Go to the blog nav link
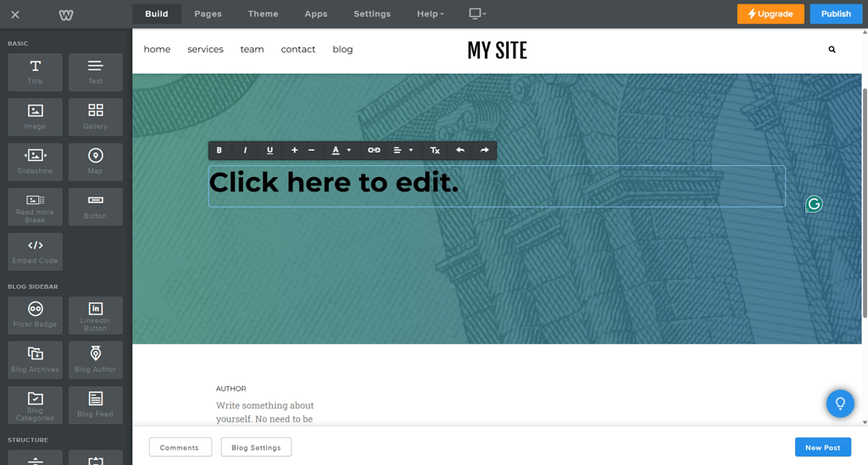868x465 pixels. pos(342,49)
